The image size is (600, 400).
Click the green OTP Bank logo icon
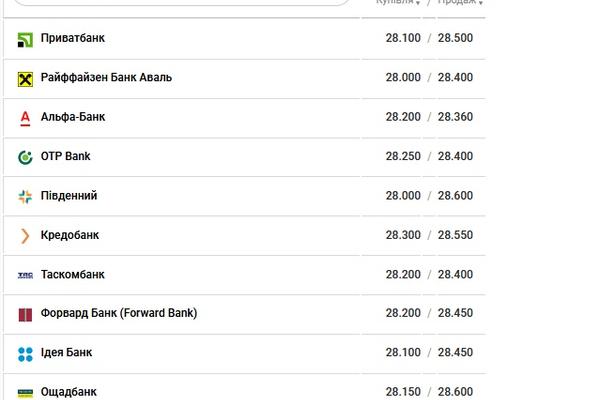click(25, 157)
